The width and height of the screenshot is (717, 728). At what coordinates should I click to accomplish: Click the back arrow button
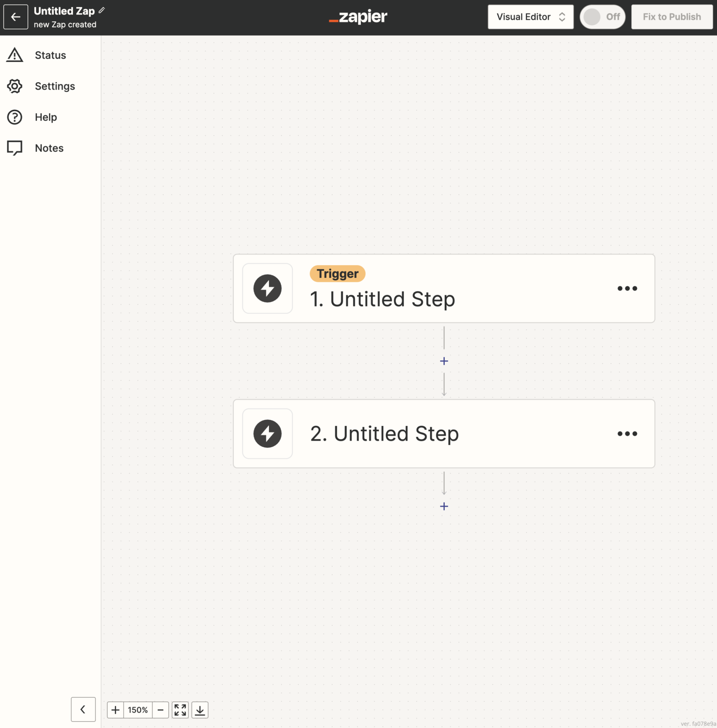15,17
